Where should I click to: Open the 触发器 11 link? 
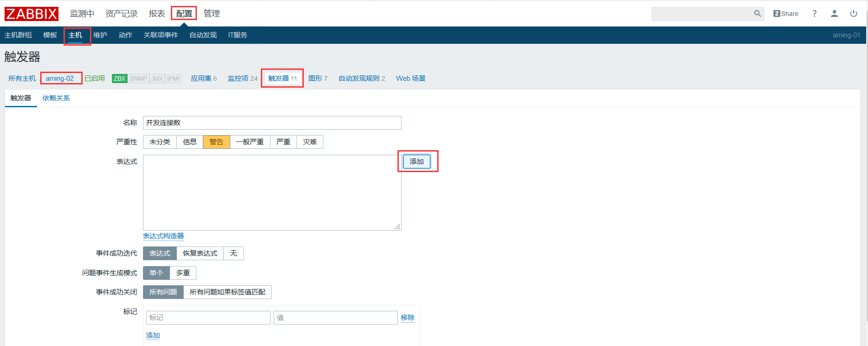point(282,79)
